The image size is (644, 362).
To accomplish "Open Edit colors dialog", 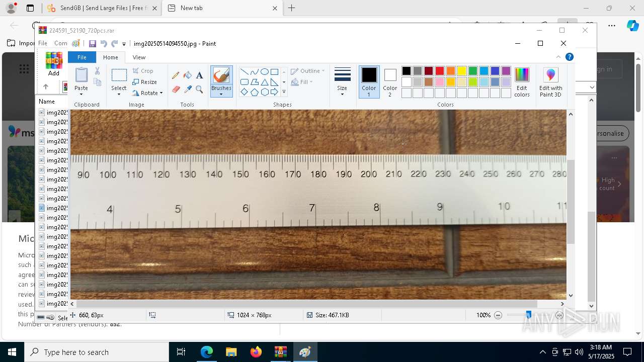I will (522, 82).
